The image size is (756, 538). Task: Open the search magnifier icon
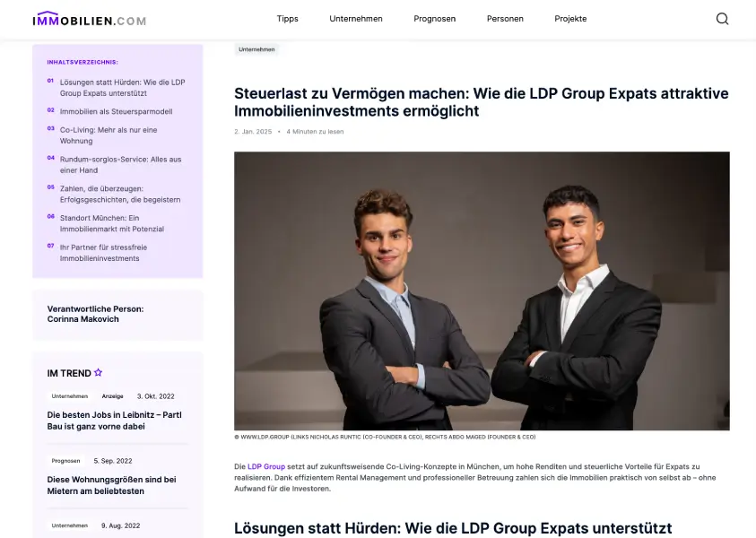(x=722, y=19)
